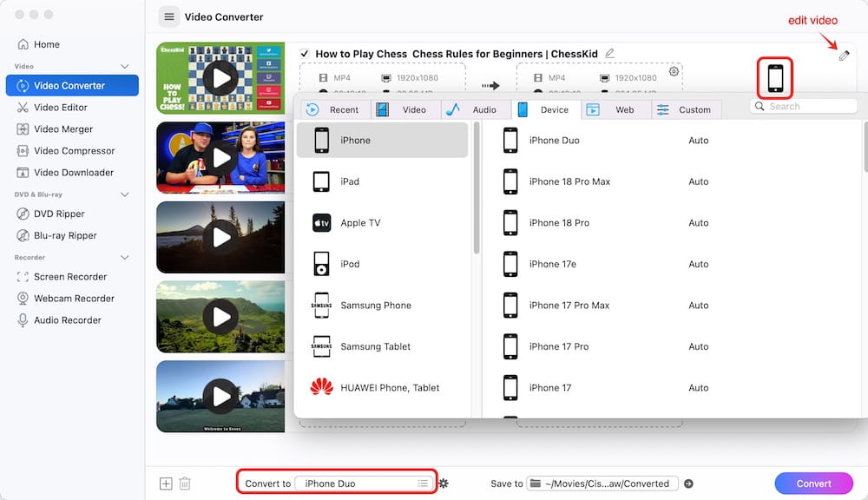This screenshot has width=868, height=500.
Task: Play the cottage landscape video thumbnail
Action: point(220,397)
